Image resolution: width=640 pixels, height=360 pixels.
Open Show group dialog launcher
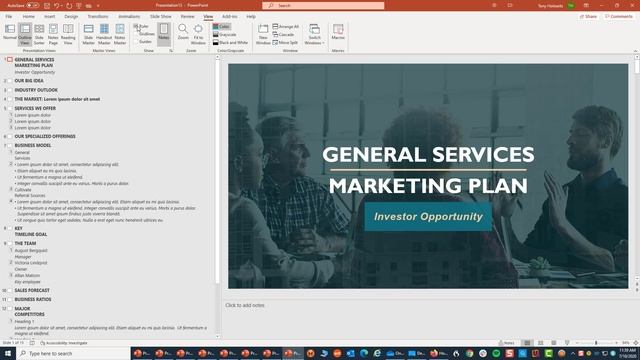point(171,51)
